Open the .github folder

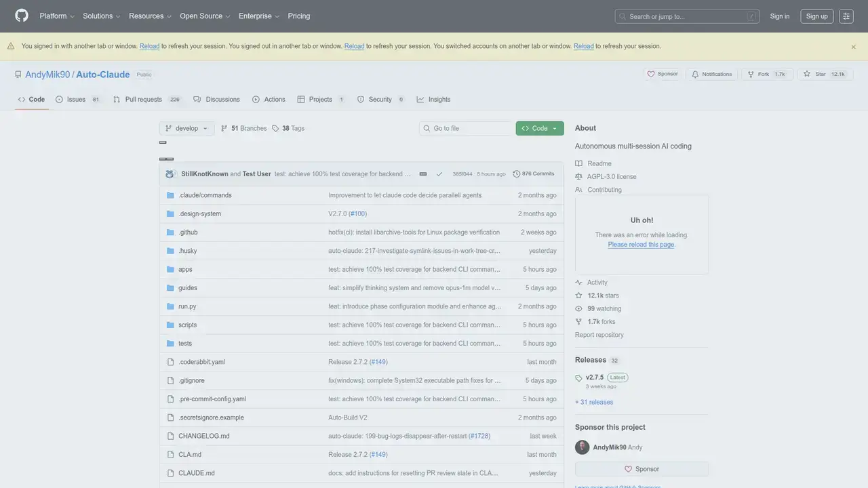coord(188,232)
